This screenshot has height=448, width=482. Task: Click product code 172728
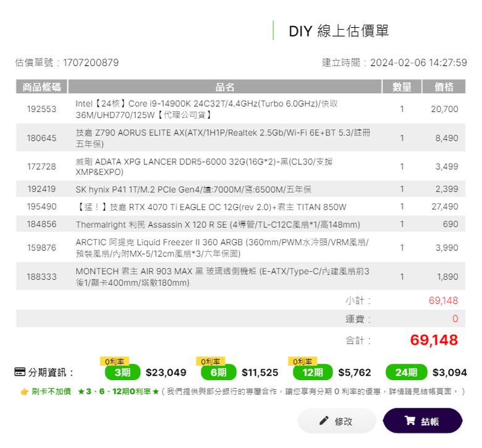pos(41,167)
